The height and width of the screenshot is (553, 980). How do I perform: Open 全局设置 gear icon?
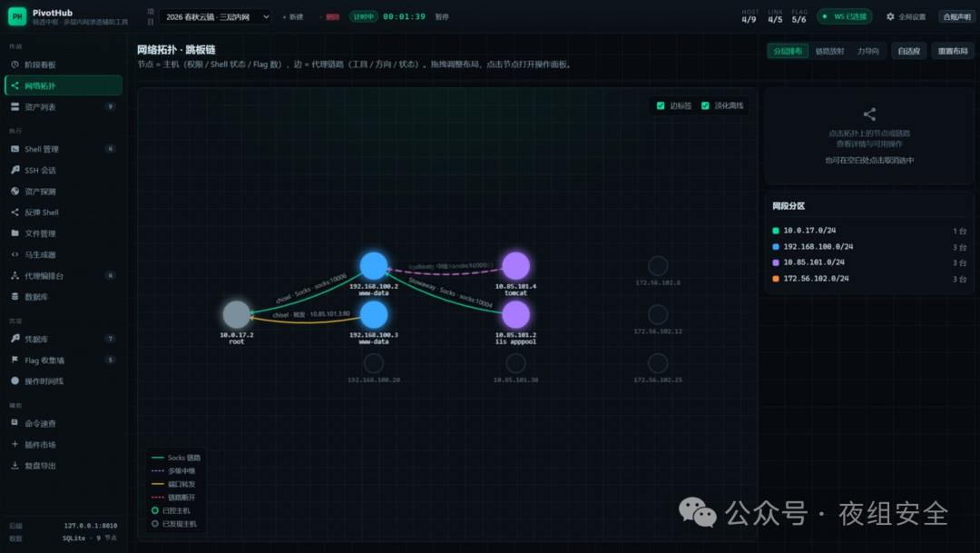click(x=890, y=17)
